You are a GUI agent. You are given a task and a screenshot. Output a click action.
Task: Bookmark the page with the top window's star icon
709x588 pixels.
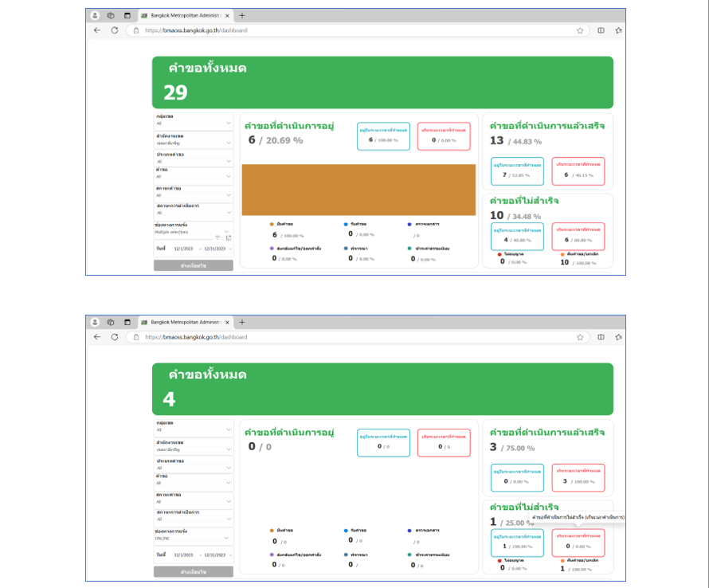pos(580,30)
